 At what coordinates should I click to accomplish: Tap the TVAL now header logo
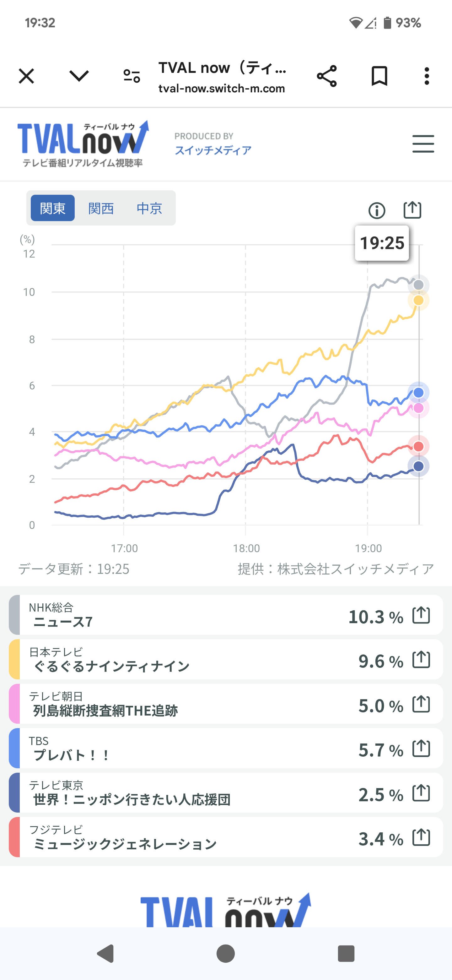83,144
